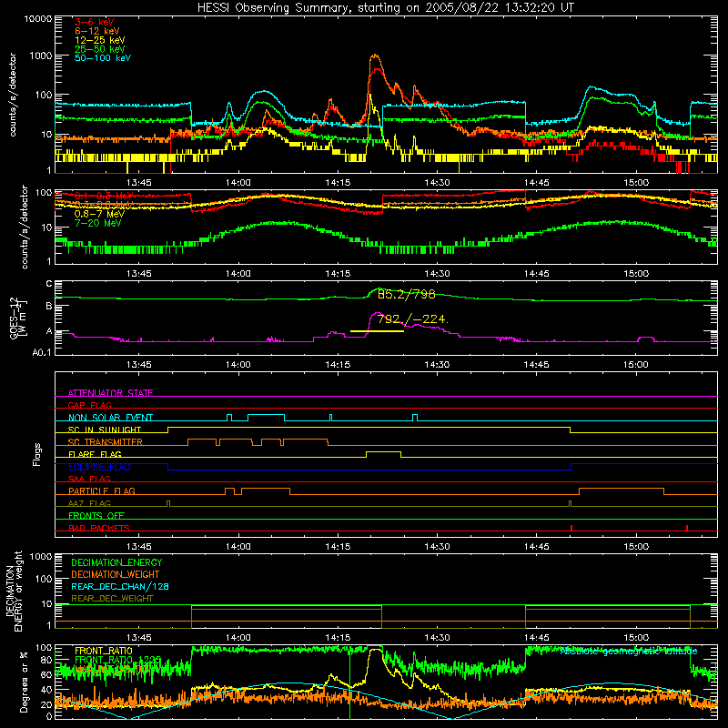Click the 7-20 MeV legend label
The height and width of the screenshot is (728, 728).
97,223
